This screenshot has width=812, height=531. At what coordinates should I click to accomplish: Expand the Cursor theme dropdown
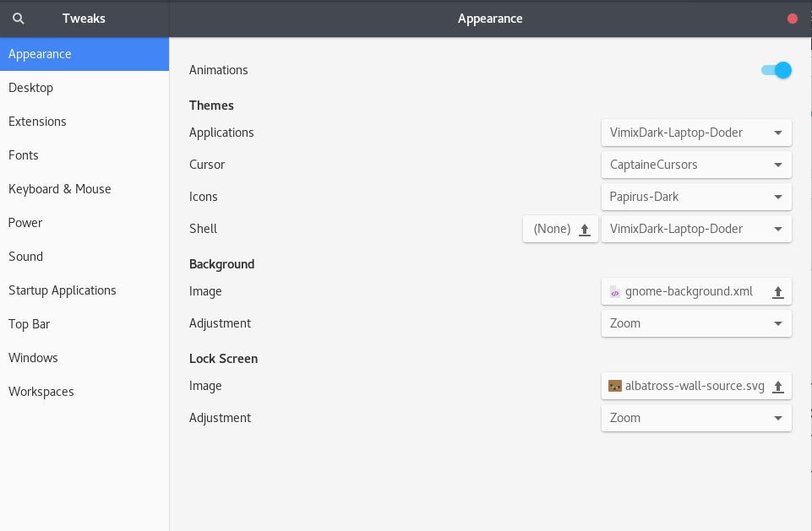point(696,165)
